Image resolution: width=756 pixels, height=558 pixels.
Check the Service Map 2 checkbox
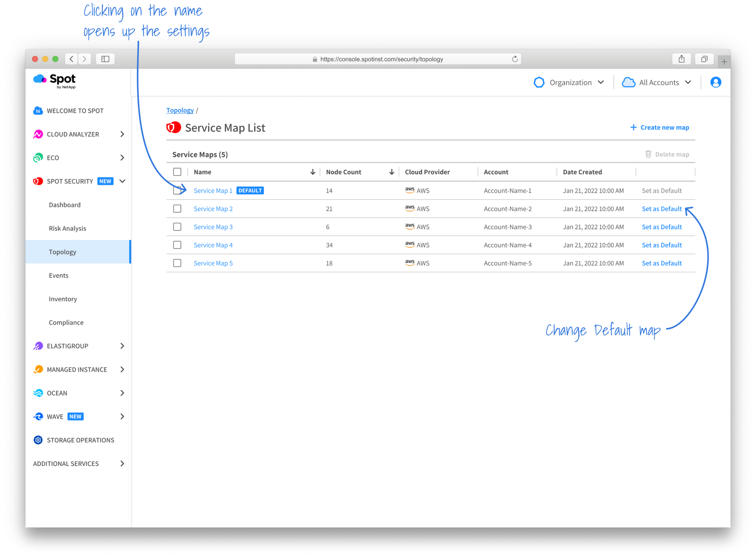[177, 209]
